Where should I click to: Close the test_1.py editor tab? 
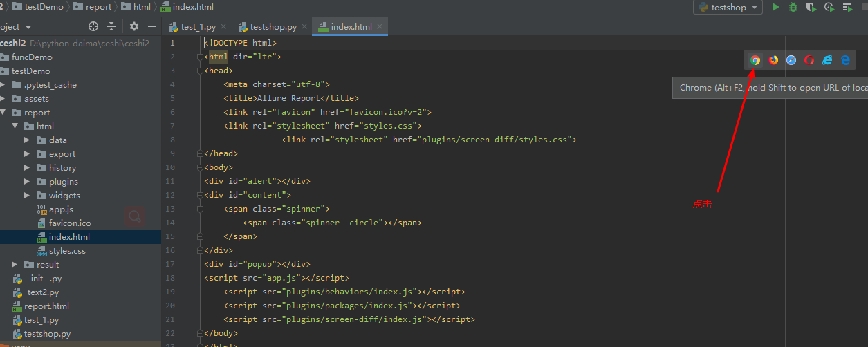click(223, 27)
